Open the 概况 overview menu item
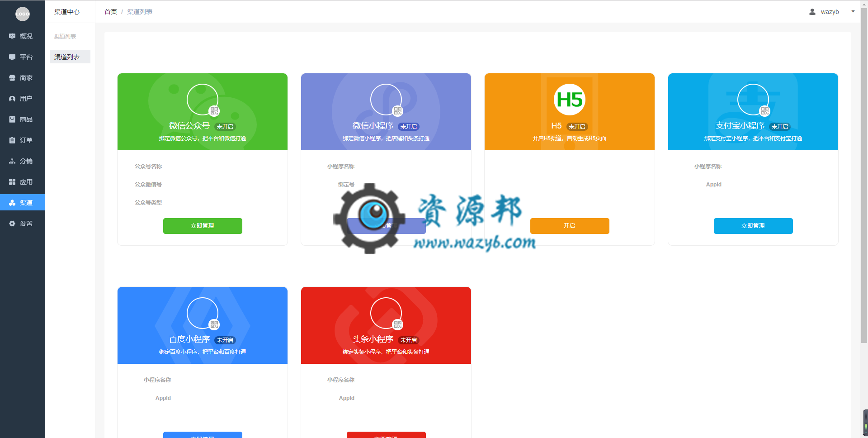Screen dimensions: 868x438 23,36
